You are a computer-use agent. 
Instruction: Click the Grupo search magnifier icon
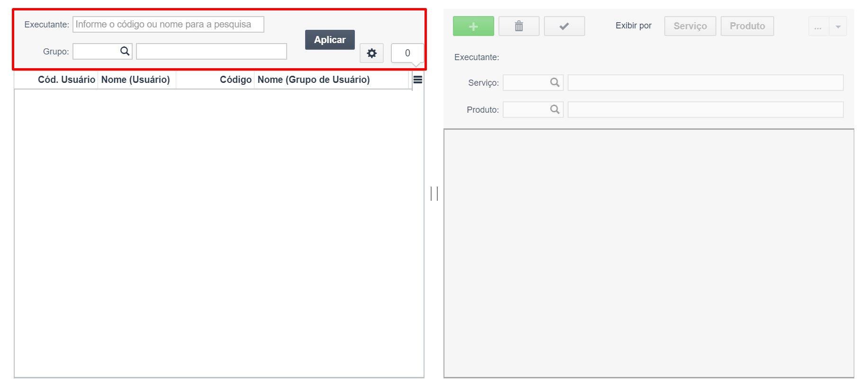[125, 51]
